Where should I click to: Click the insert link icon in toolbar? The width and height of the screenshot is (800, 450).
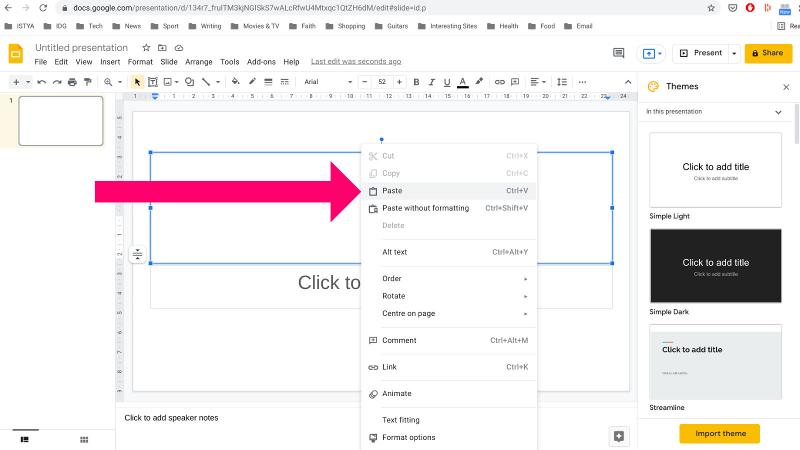(x=499, y=82)
